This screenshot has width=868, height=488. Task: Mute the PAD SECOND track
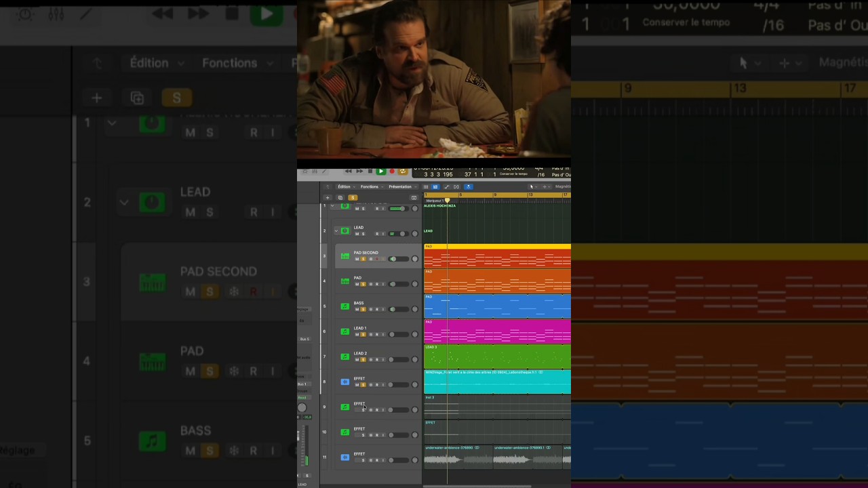357,259
